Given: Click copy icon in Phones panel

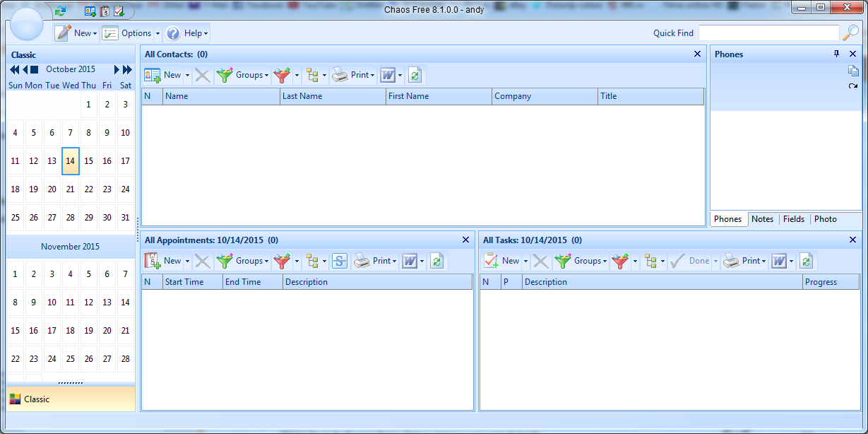Looking at the screenshot, I should 853,71.
